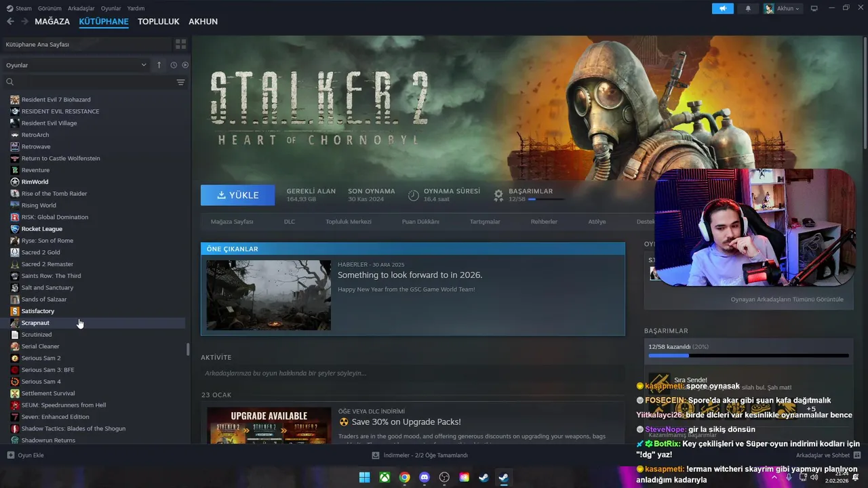The height and width of the screenshot is (488, 868).
Task: Open the Atölye link
Action: pyautogui.click(x=597, y=222)
